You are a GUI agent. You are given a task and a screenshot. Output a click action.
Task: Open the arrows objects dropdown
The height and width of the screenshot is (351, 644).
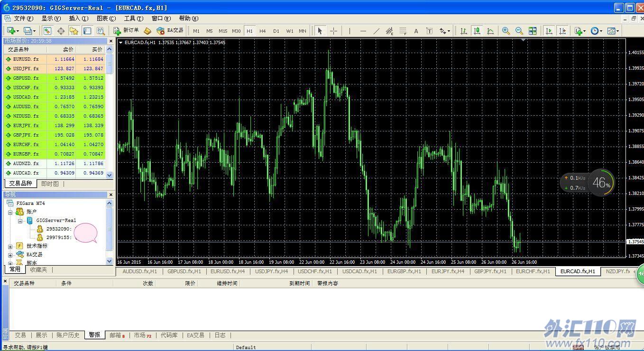point(444,31)
